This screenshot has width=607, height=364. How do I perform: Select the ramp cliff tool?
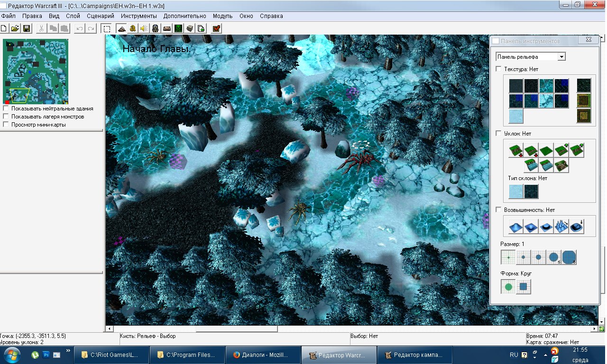click(x=561, y=165)
